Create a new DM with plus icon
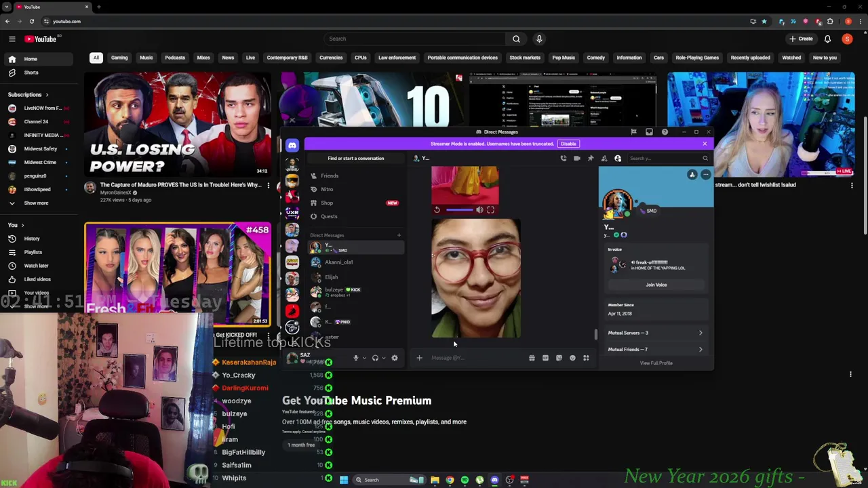Image resolution: width=868 pixels, height=488 pixels. (399, 235)
